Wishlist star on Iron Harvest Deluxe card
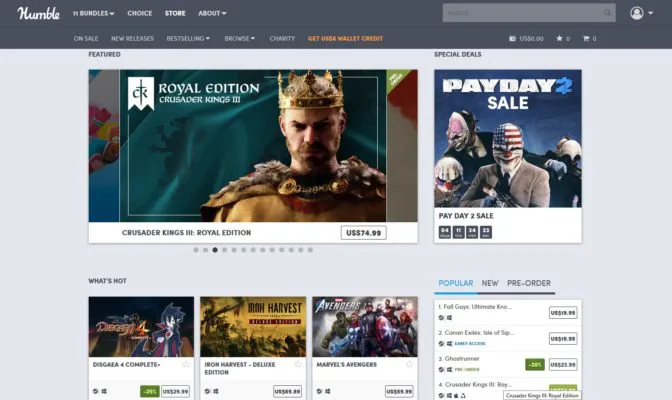672x400 pixels. (x=297, y=364)
